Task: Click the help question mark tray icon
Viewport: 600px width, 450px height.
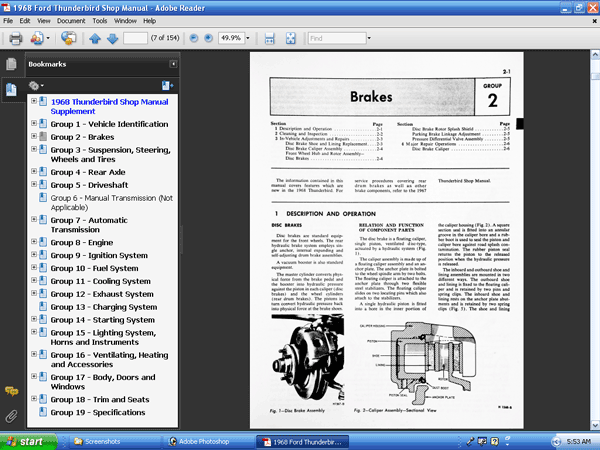Action: coord(494,441)
